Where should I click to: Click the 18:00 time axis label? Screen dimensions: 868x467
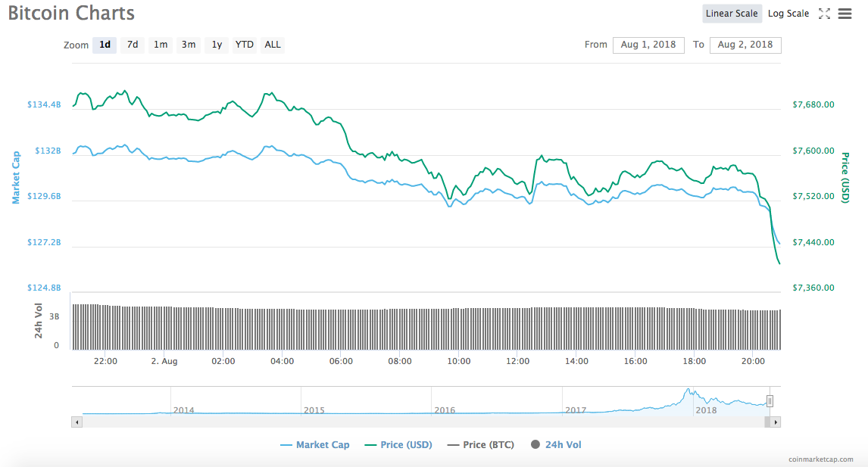click(x=695, y=361)
